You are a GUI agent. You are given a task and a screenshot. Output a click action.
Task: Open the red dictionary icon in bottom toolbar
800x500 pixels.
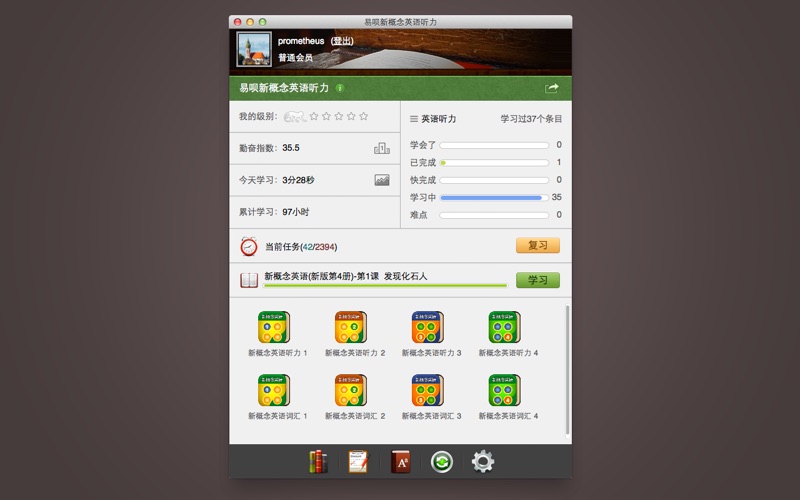[400, 461]
